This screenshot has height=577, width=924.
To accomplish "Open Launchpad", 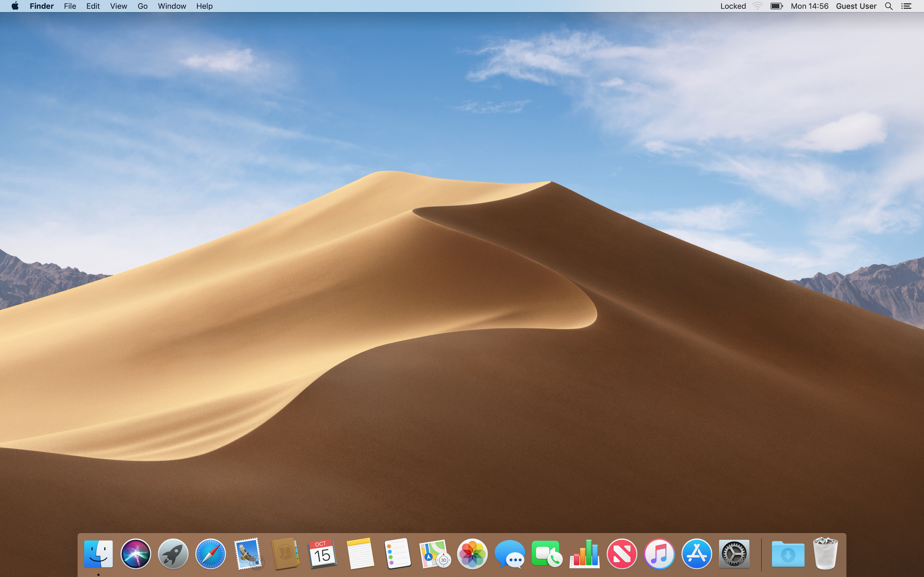I will (x=173, y=553).
